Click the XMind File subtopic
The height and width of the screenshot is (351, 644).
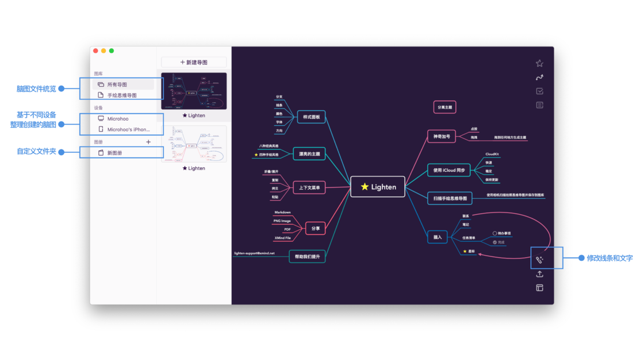[282, 238]
